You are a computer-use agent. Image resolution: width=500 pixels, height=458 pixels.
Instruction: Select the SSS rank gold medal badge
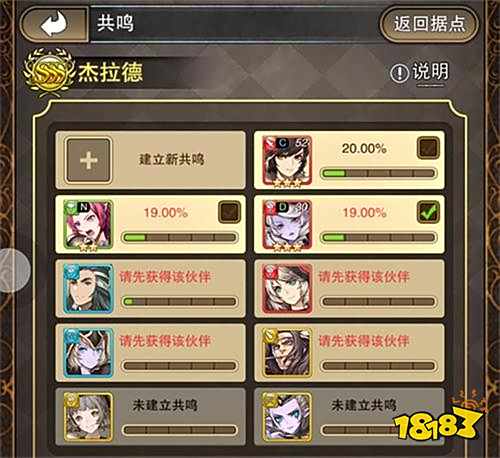click(x=49, y=72)
